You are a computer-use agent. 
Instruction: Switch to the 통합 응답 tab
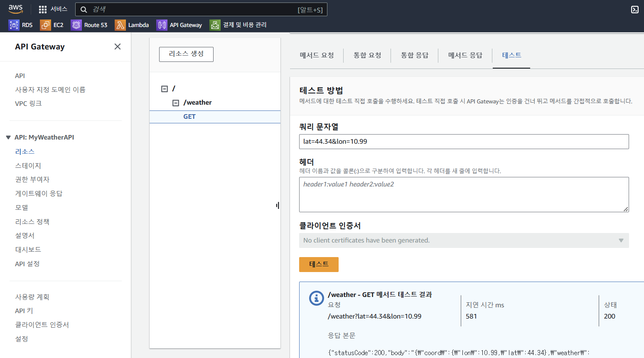tap(414, 55)
